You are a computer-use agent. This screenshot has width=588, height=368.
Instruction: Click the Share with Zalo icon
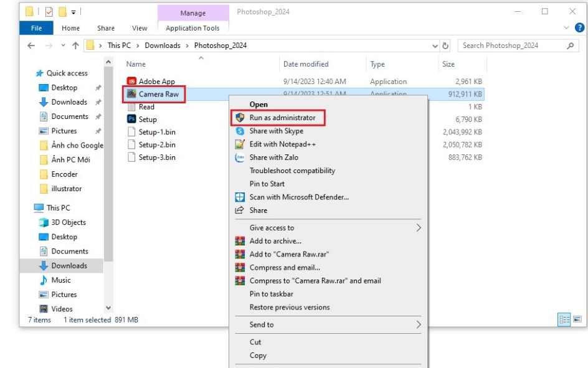tap(240, 158)
